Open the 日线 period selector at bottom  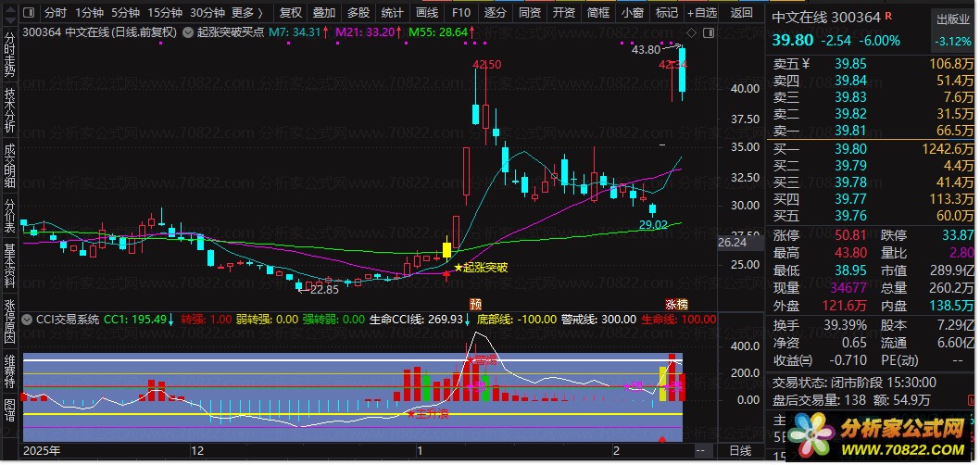tap(741, 450)
